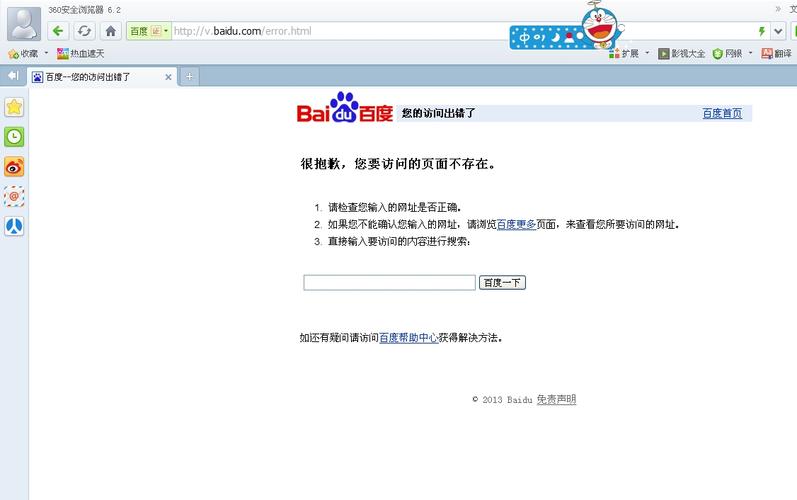This screenshot has width=797, height=500.
Task: Open the @ mail sidebar icon
Action: [14, 196]
